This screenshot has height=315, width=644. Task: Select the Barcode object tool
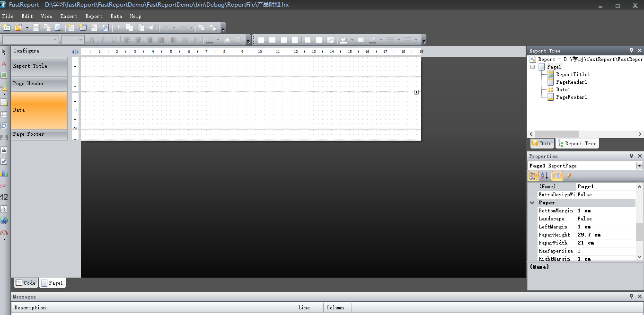4,138
